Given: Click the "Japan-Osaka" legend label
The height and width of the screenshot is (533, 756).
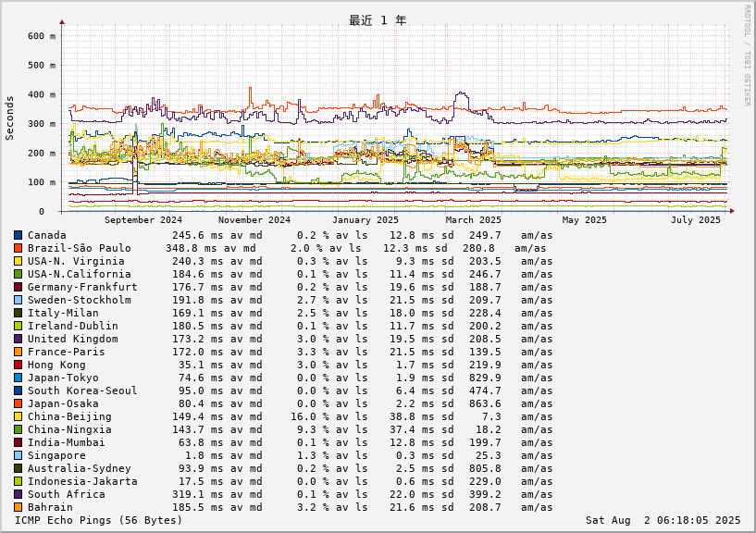Looking at the screenshot, I should pos(63,403).
